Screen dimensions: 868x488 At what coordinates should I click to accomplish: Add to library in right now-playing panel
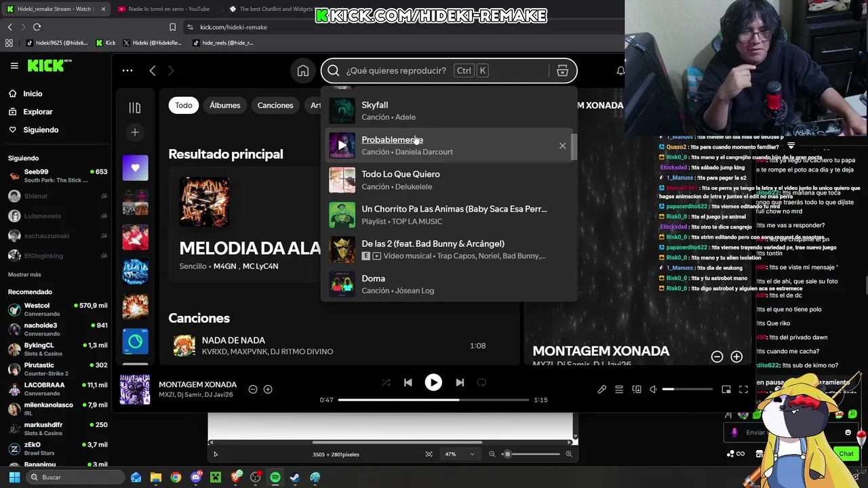(x=736, y=357)
